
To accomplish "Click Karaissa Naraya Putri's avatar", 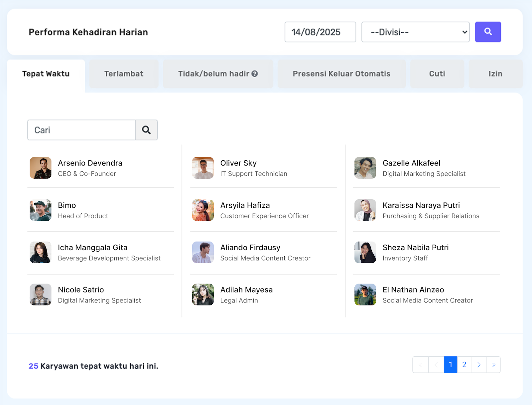I will click(365, 210).
